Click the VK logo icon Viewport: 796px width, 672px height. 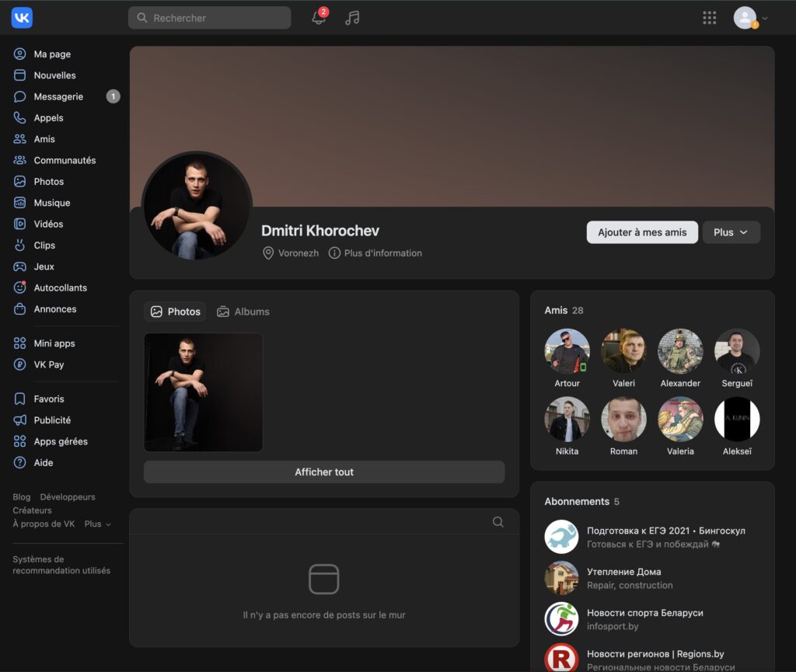(21, 17)
